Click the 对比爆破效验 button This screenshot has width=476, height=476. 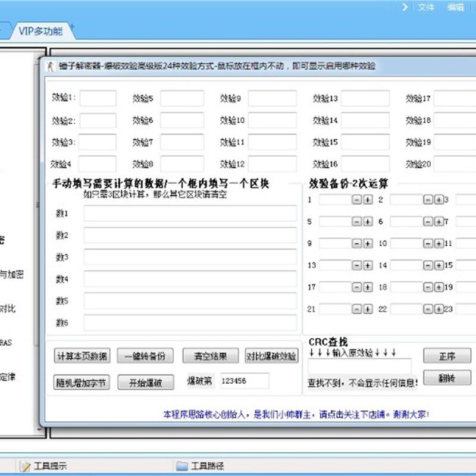271,356
